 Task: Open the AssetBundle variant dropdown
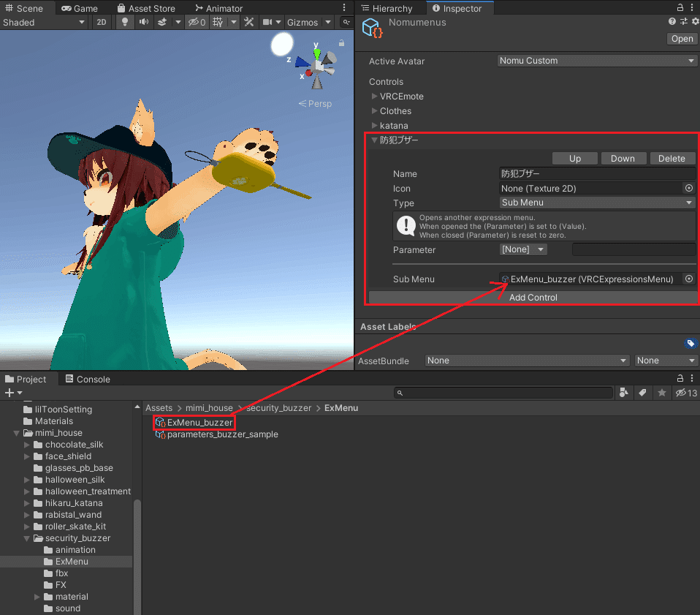pos(666,361)
